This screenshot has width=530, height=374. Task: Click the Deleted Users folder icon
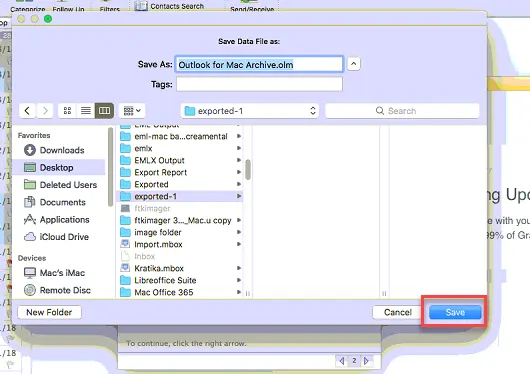coord(30,185)
